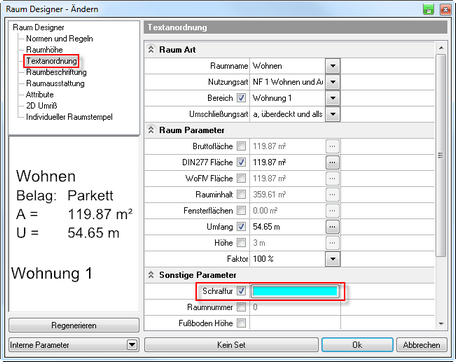This screenshot has width=456, height=362.
Task: Select Attribute tree item
Action: coord(40,95)
